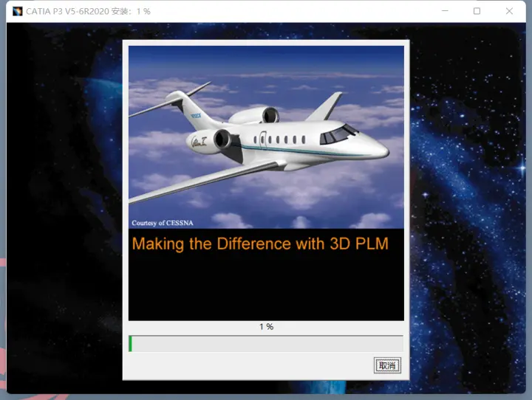
Task: Click the 'Courtesy of CESSNA' caption
Action: (163, 223)
